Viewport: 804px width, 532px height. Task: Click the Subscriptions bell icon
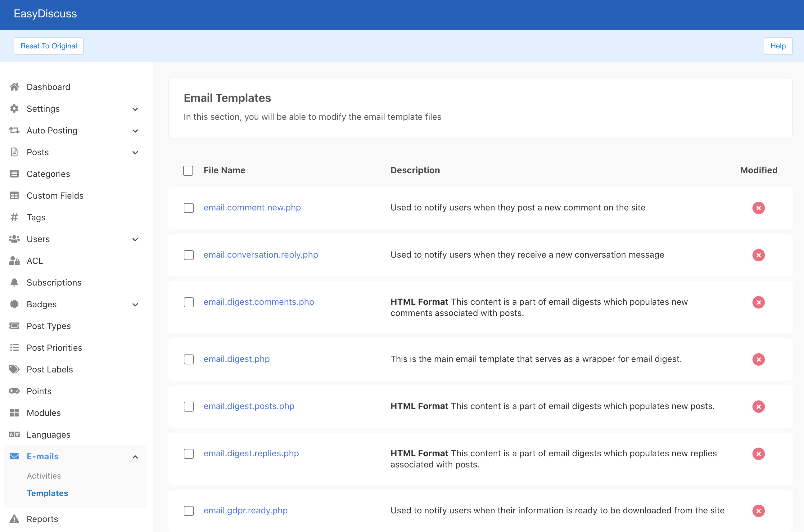pyautogui.click(x=14, y=282)
